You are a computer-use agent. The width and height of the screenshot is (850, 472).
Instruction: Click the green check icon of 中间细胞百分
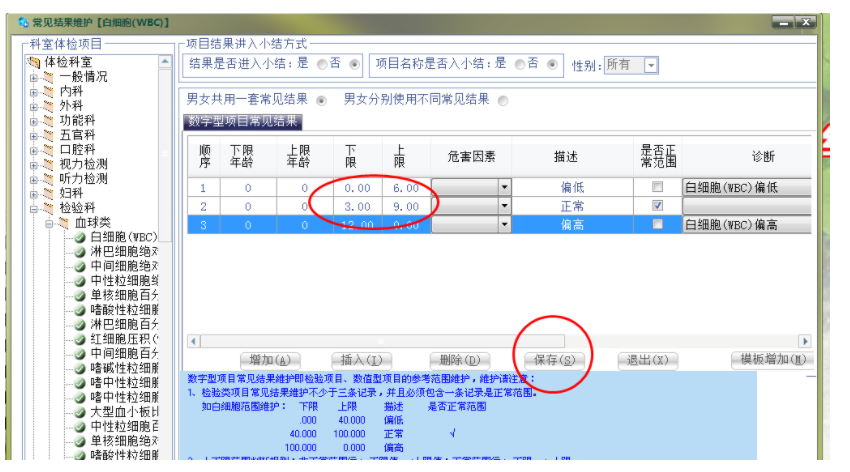pyautogui.click(x=80, y=354)
